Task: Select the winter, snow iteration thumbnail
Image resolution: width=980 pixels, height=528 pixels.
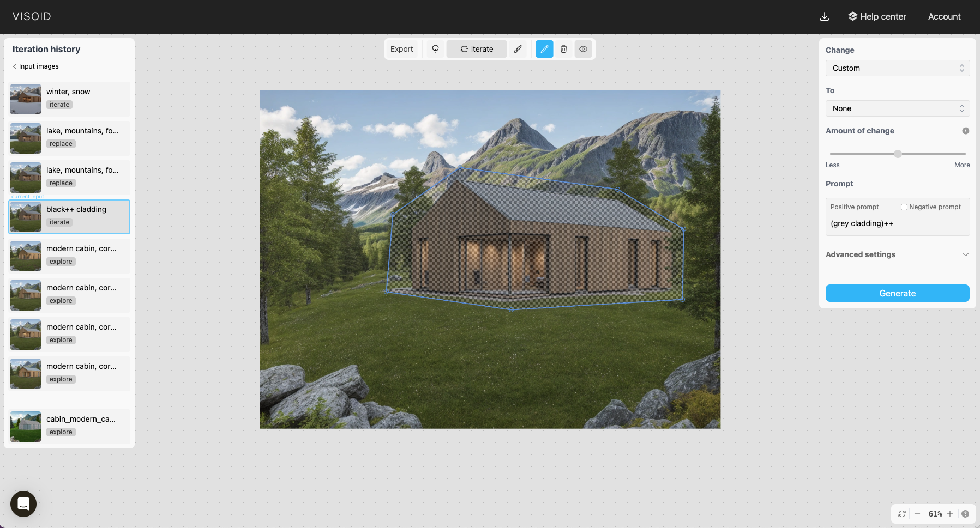Action: point(26,99)
